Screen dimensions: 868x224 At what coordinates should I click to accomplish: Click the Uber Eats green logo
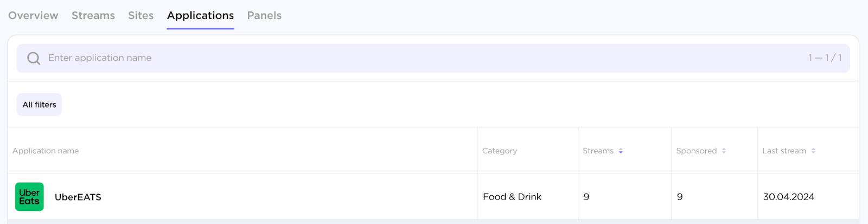[29, 197]
